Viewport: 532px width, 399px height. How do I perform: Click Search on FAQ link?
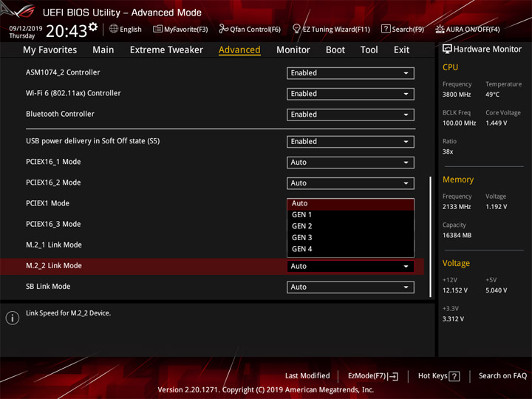tap(502, 376)
